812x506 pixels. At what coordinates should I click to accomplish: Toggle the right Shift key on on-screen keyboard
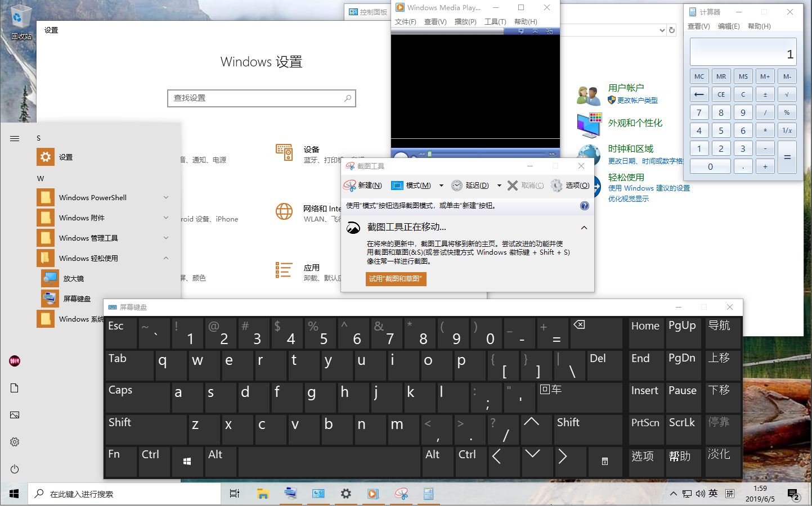point(588,430)
